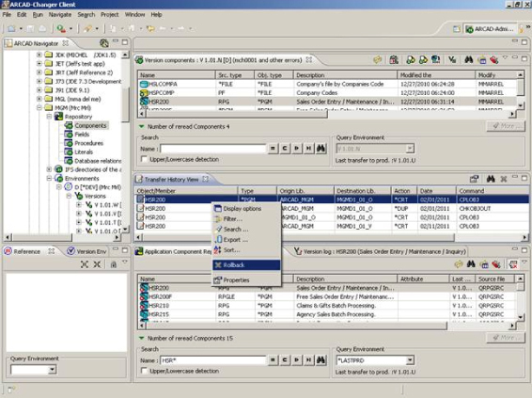Toggle upper Upper/Lowercase detection checkbox

coord(144,159)
